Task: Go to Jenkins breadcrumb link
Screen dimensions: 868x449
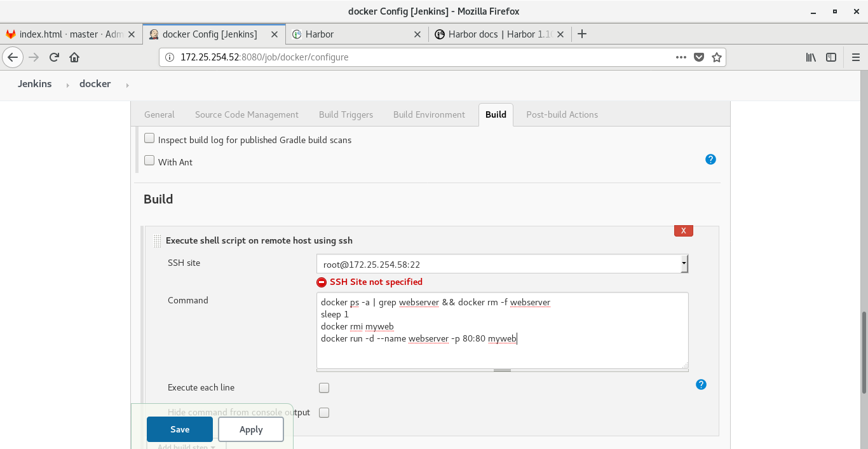Action: pos(35,84)
